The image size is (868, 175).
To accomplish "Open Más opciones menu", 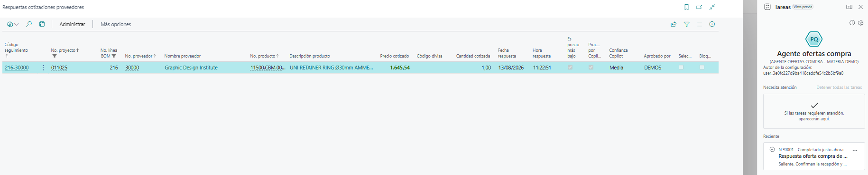I will click(116, 24).
